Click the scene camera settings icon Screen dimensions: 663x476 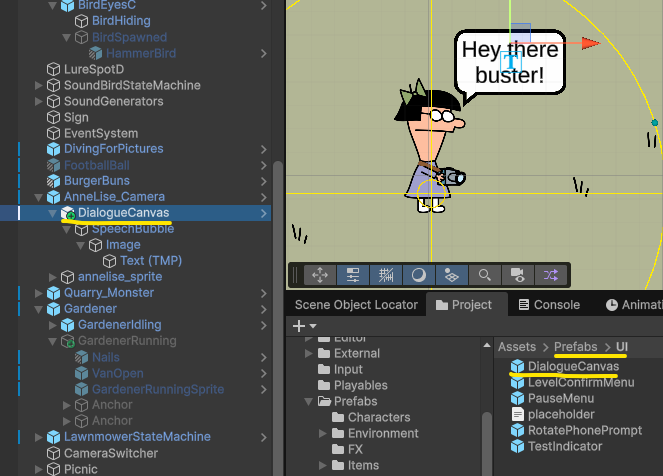click(517, 274)
